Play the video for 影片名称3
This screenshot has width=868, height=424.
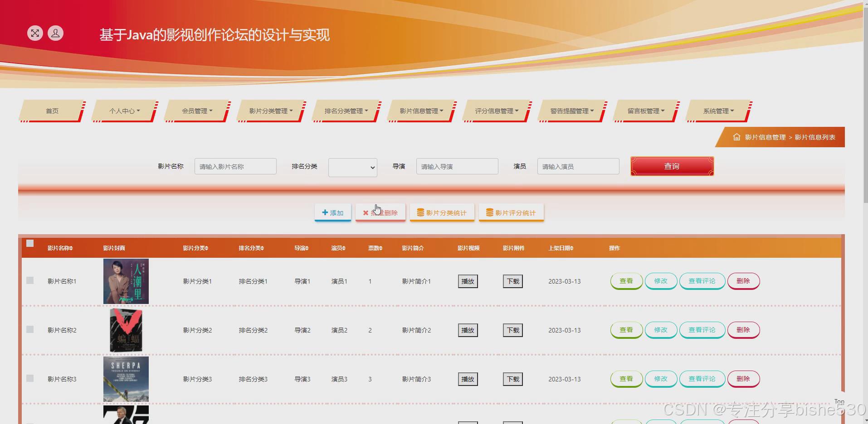(x=468, y=379)
